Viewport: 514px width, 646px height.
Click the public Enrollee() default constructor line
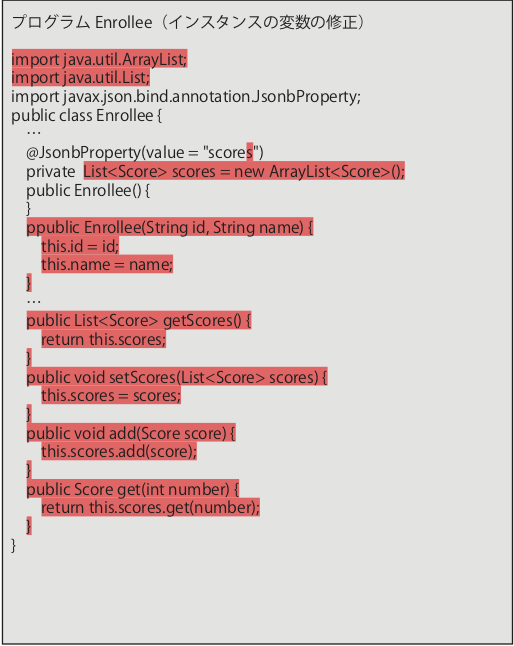[x=88, y=190]
